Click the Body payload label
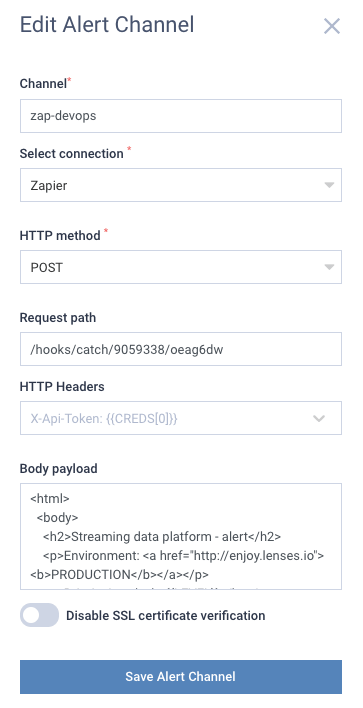 [x=59, y=469]
